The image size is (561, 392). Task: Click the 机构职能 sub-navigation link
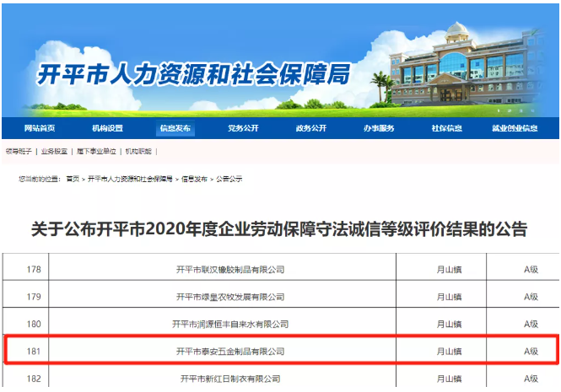click(138, 151)
